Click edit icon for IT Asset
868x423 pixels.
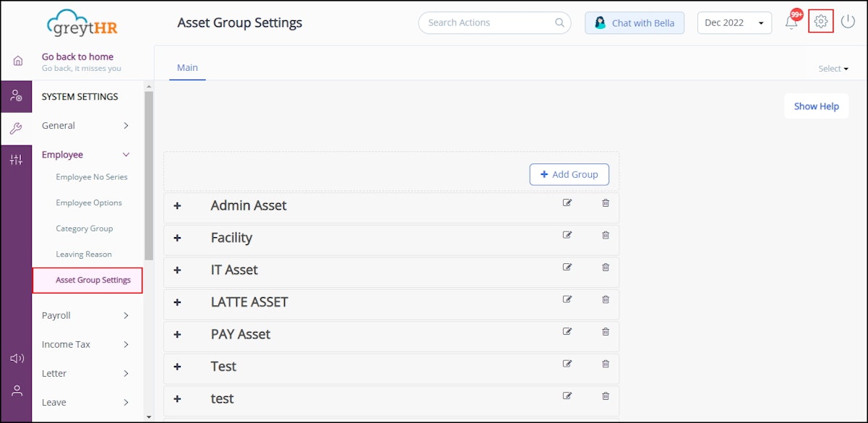(x=567, y=268)
